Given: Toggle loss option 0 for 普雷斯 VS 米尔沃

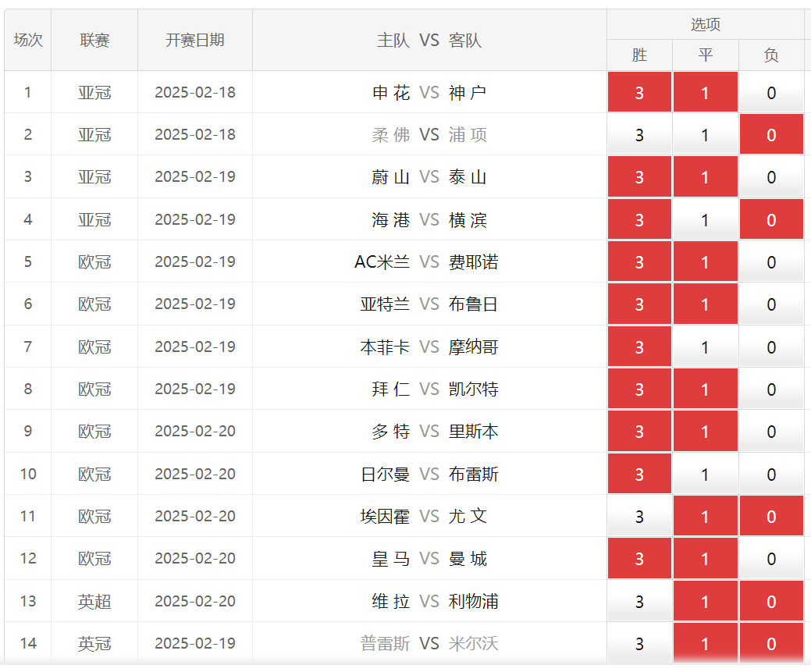Looking at the screenshot, I should (771, 644).
